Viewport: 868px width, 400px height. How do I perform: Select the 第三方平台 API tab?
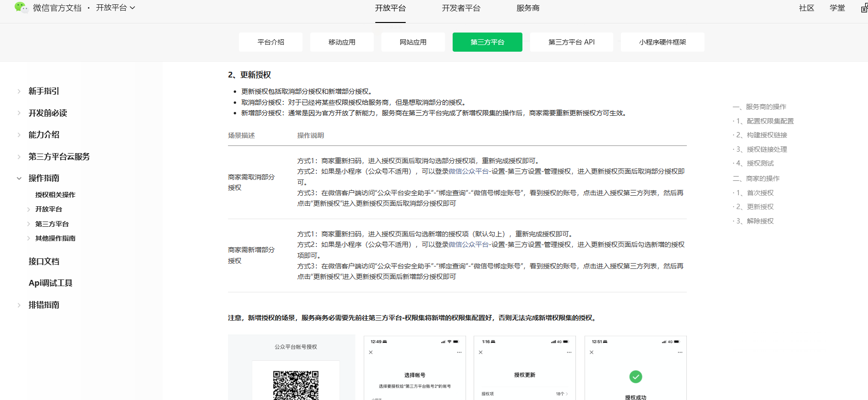tap(571, 42)
